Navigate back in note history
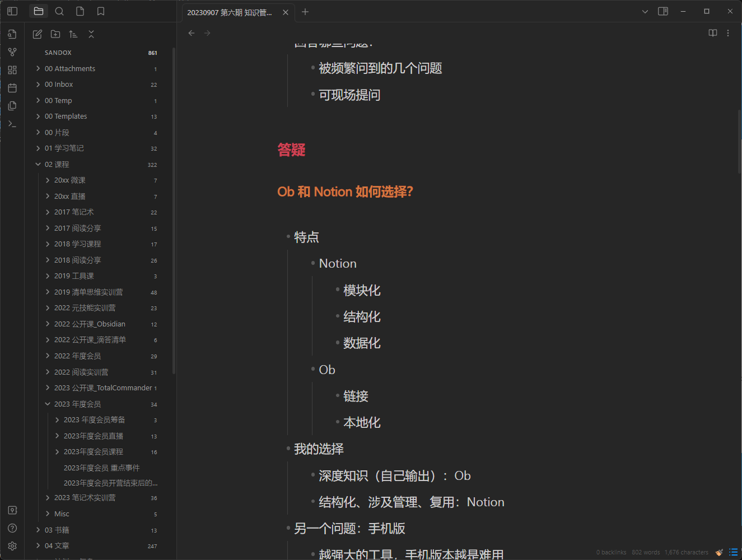The width and height of the screenshot is (742, 560). pyautogui.click(x=192, y=33)
